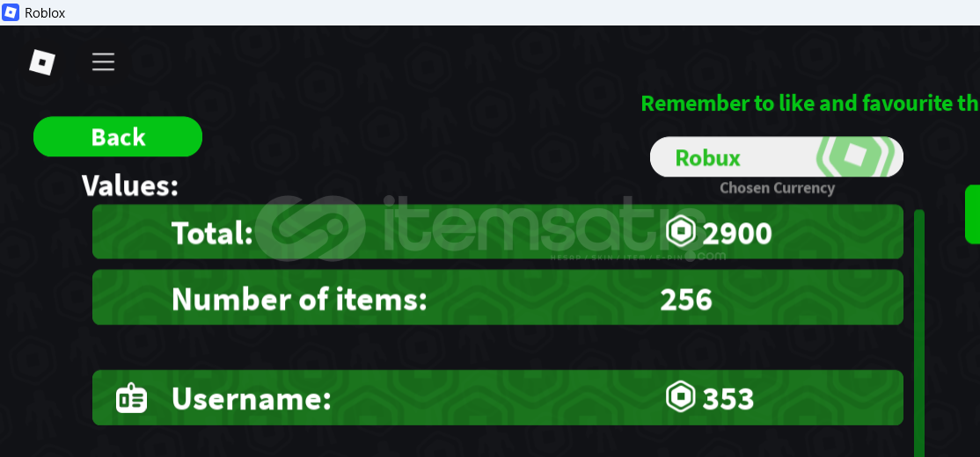Open the hamburger menu icon
The height and width of the screenshot is (457, 980).
tap(103, 62)
